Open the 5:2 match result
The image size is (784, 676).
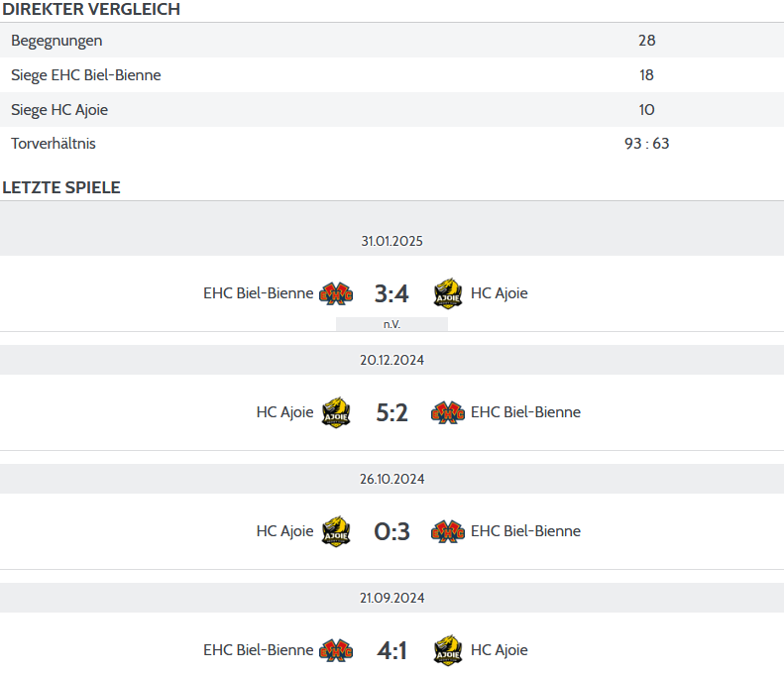392,412
